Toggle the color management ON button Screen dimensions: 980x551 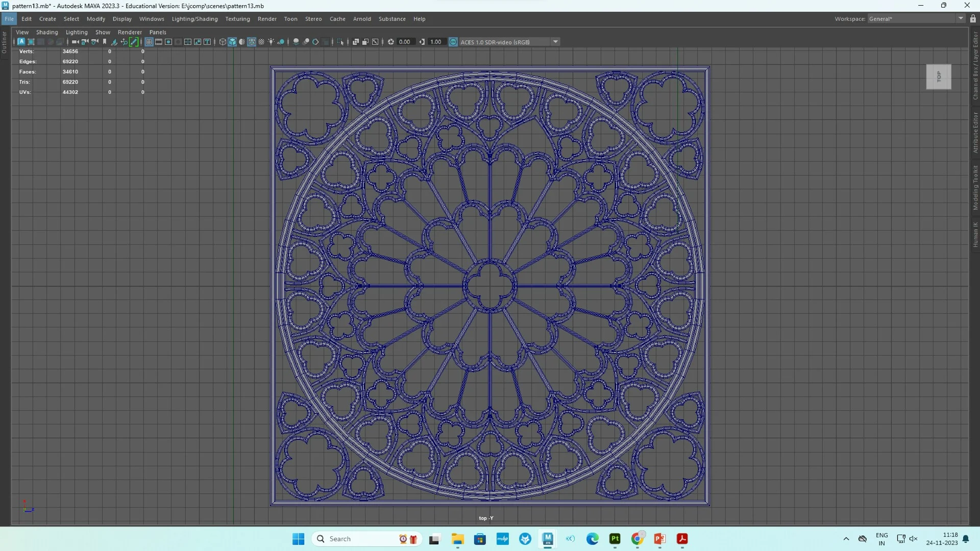(x=453, y=42)
